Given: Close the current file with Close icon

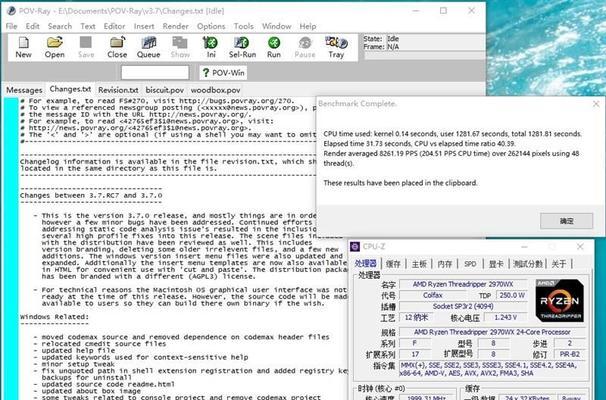Looking at the screenshot, I should coord(117,47).
